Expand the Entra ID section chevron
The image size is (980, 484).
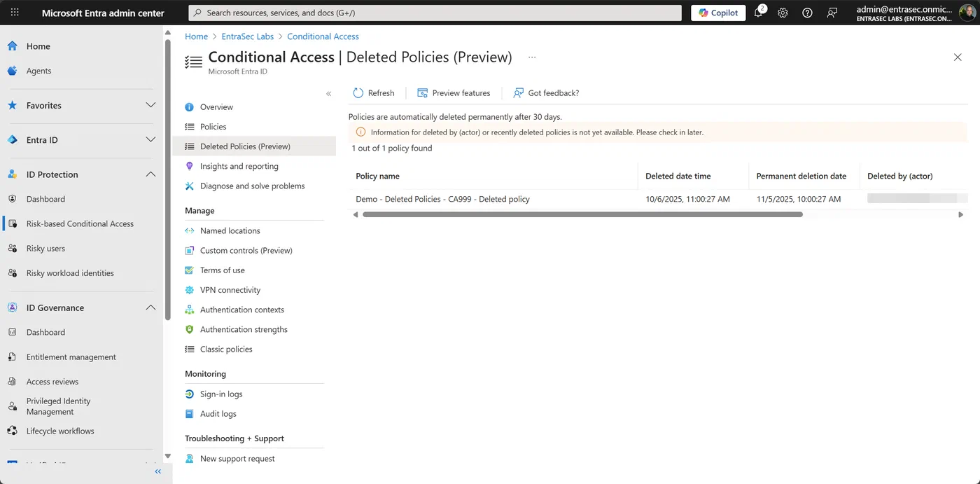click(x=150, y=139)
